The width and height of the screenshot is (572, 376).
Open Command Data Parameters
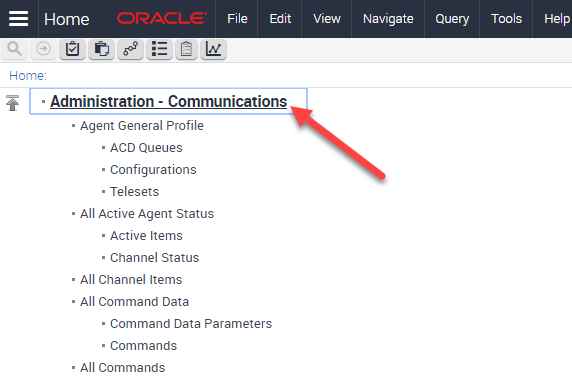[x=191, y=323]
